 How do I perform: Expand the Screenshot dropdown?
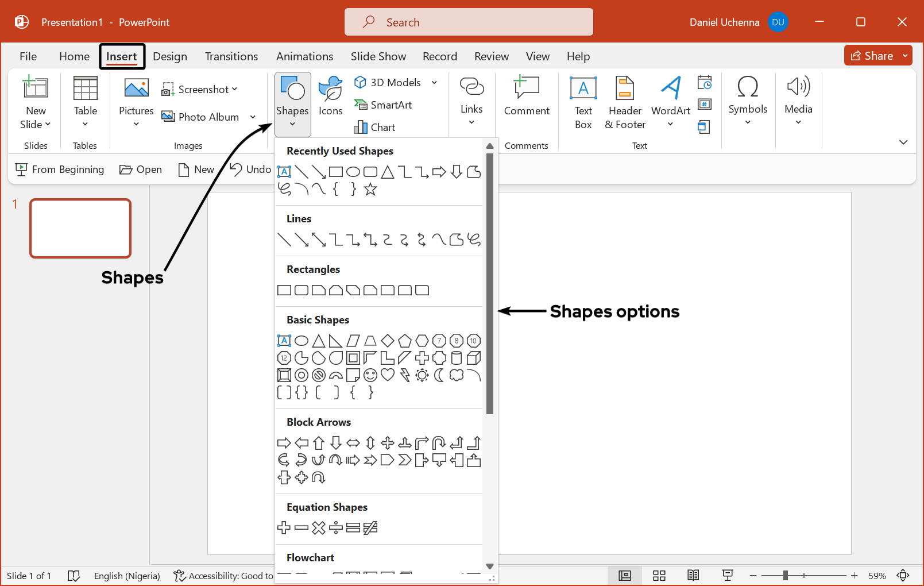click(234, 89)
